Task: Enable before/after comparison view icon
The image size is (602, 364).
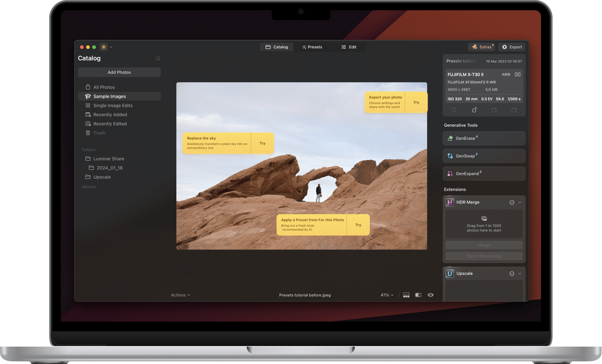Action: [x=418, y=295]
